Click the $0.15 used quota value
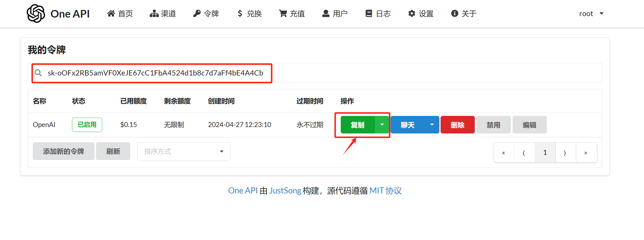Viewport: 644px width, 240px height. coord(129,125)
